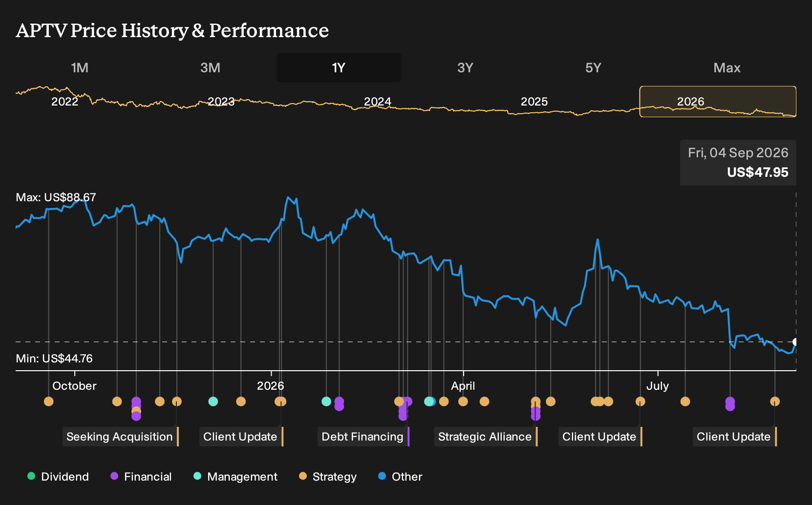Image resolution: width=812 pixels, height=505 pixels.
Task: Click the October axis label
Action: [x=74, y=386]
